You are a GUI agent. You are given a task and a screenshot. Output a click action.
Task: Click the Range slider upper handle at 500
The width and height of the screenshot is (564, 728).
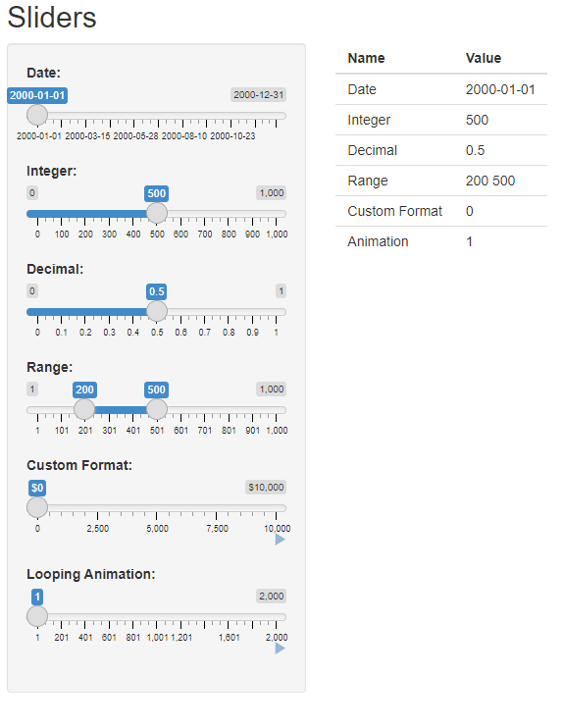click(x=156, y=409)
